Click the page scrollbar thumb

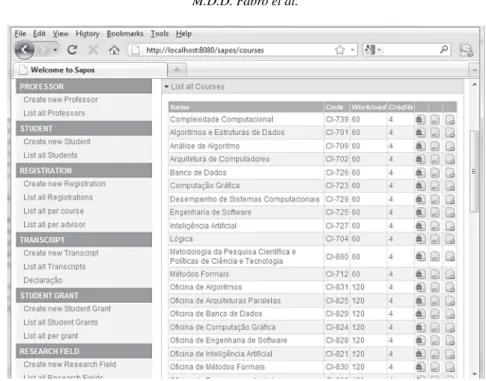tap(474, 171)
